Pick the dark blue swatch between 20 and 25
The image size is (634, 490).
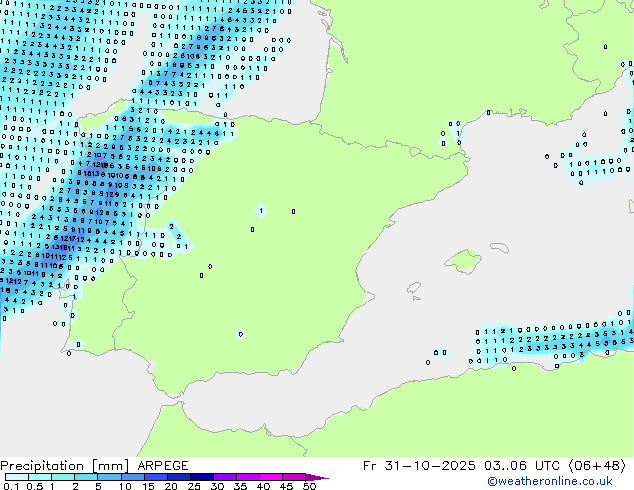pos(182,478)
